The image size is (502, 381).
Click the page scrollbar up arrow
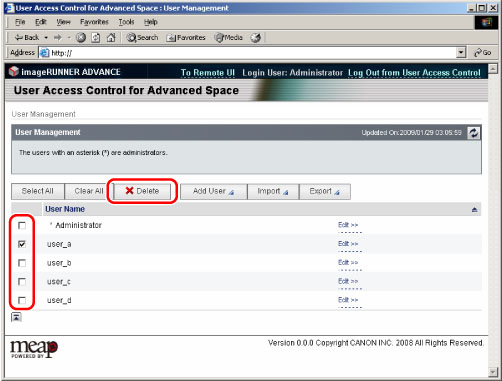click(x=493, y=69)
